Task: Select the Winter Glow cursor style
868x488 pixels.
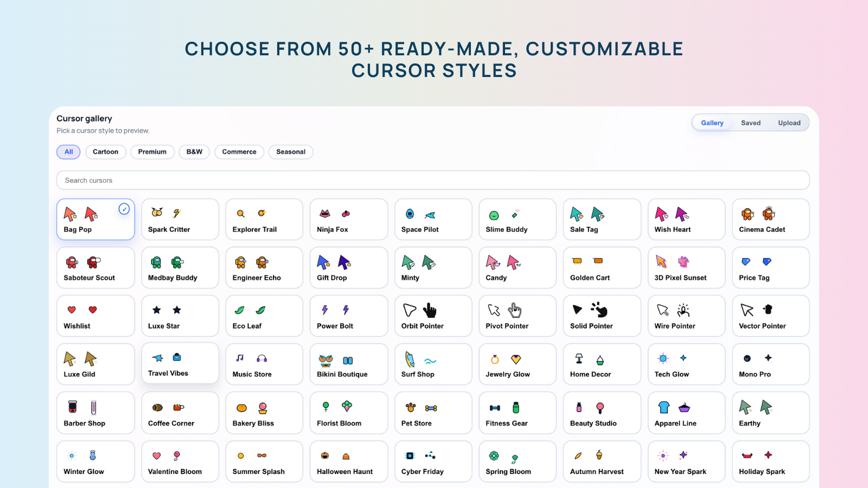Action: point(95,461)
